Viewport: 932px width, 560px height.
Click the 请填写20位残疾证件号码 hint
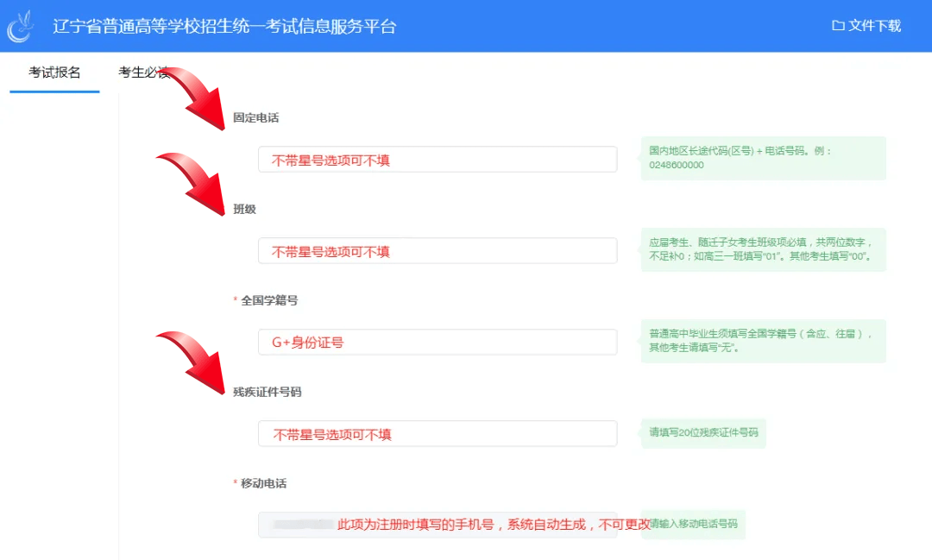(703, 433)
